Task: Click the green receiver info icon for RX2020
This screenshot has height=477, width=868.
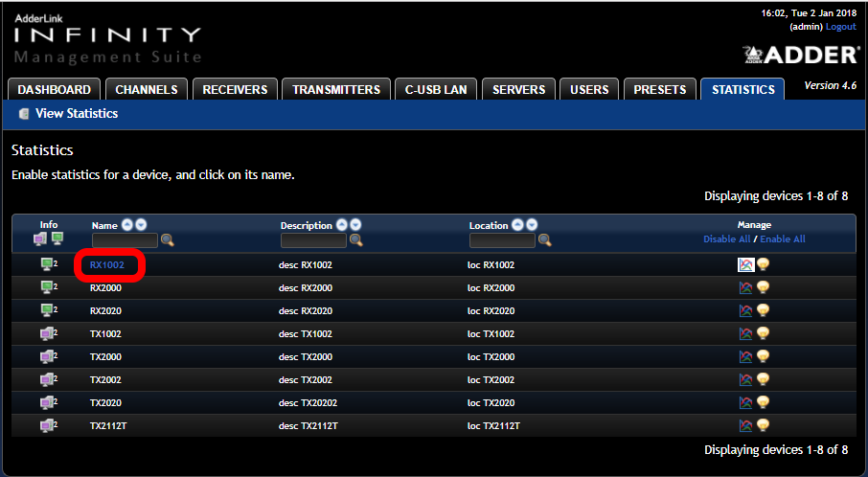Action: (49, 310)
